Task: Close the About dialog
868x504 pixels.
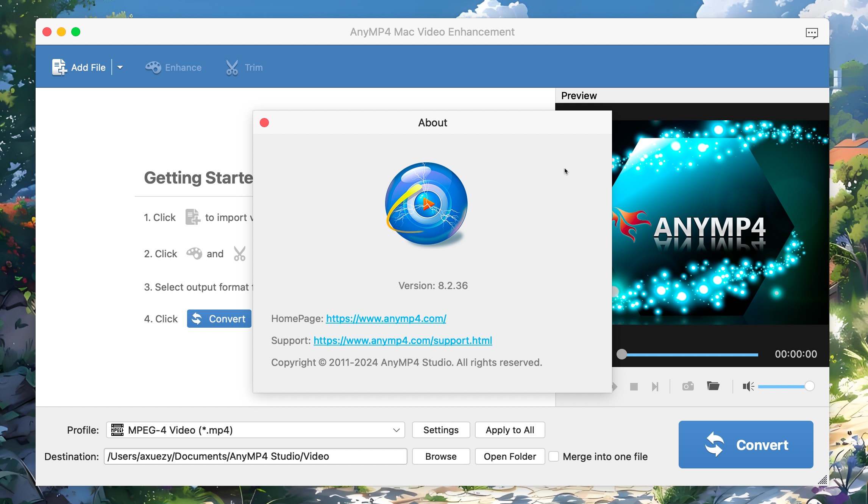Action: [x=264, y=123]
